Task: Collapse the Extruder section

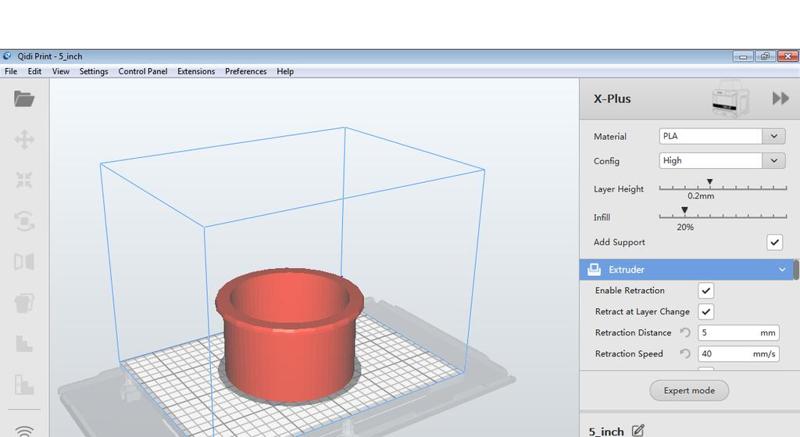Action: [x=782, y=270]
